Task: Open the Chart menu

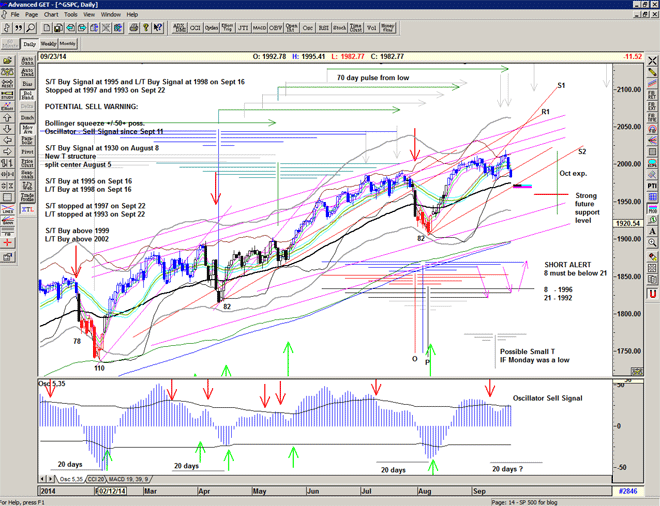Action: [51, 15]
